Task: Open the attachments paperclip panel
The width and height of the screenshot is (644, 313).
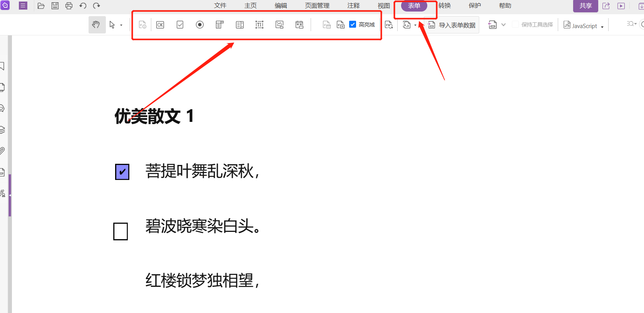Action: [x=2, y=151]
